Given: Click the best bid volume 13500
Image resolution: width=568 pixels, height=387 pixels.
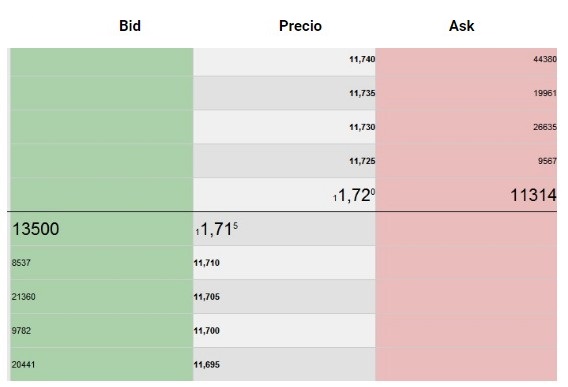Looking at the screenshot, I should 36,229.
